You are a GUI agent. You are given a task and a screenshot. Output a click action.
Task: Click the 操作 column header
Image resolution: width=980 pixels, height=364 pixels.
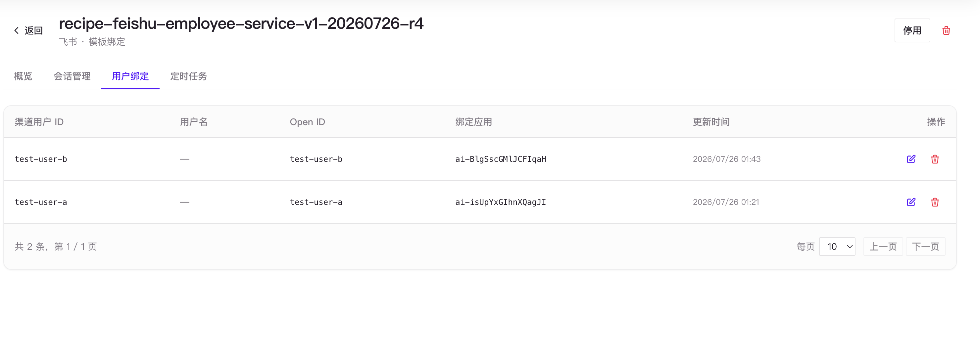(936, 122)
